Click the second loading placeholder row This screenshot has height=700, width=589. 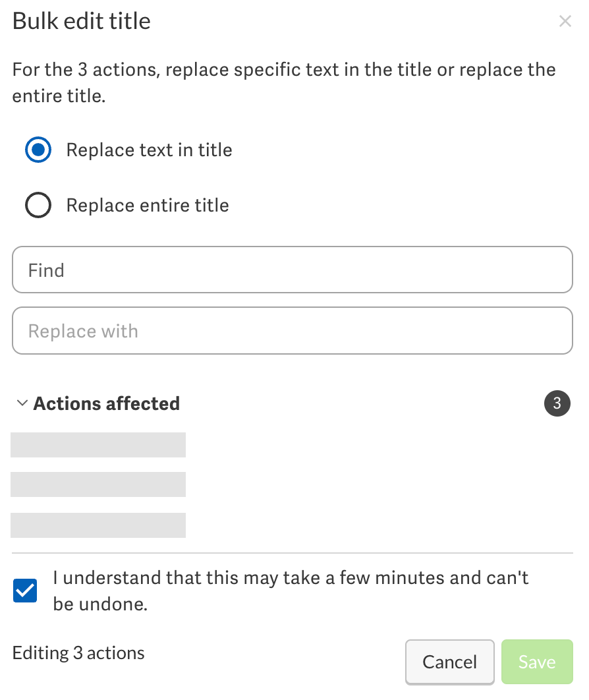point(98,484)
